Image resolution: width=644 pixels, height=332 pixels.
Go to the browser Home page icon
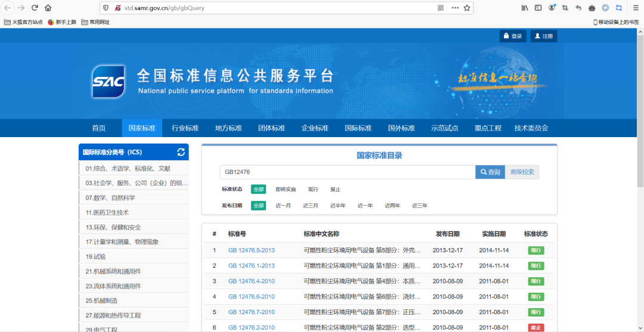pos(48,8)
